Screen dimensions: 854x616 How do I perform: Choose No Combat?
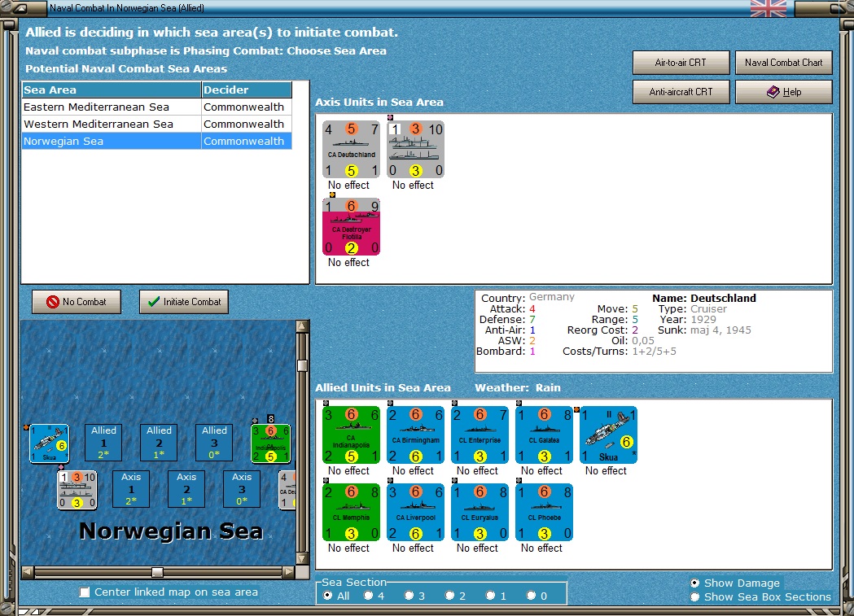coord(77,301)
